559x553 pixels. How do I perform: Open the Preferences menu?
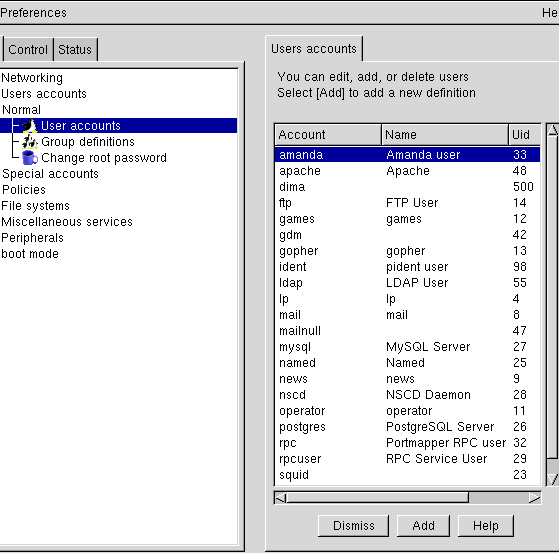[33, 13]
